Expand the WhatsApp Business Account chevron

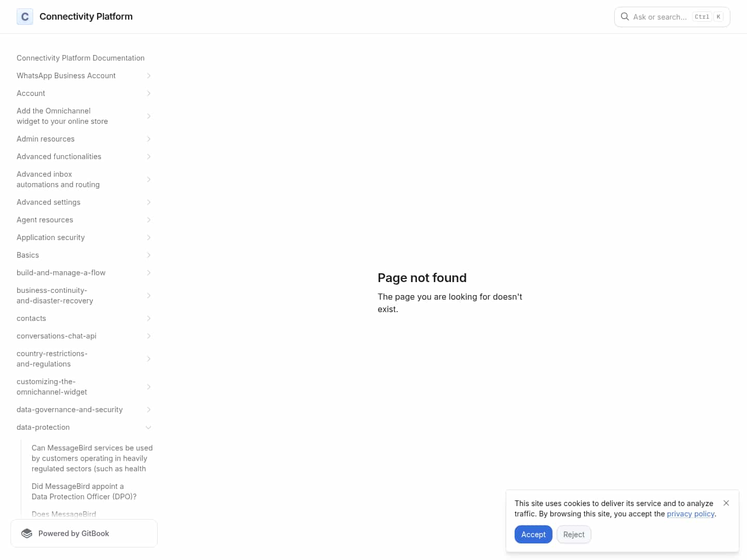149,76
